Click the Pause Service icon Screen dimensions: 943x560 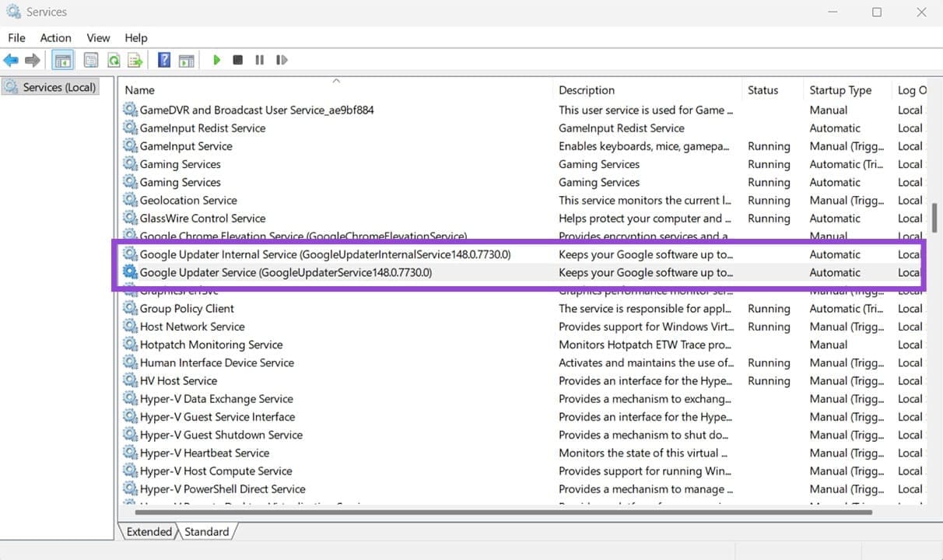(260, 60)
